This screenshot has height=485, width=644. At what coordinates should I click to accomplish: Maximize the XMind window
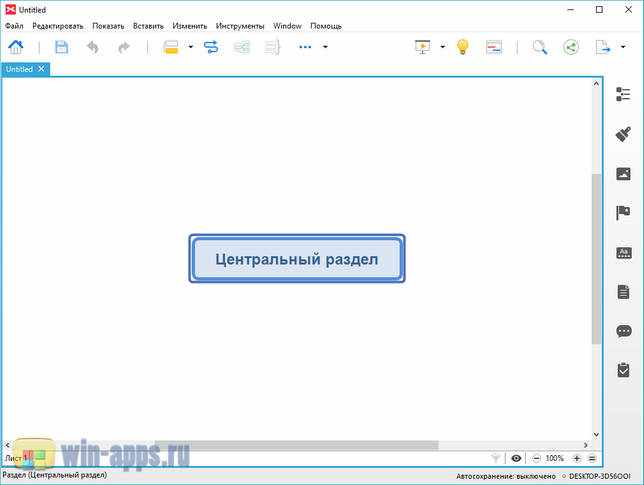tap(599, 9)
